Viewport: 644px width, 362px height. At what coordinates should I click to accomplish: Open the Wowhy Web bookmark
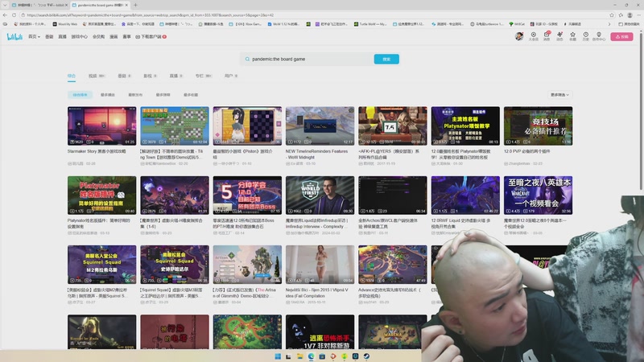[65, 24]
